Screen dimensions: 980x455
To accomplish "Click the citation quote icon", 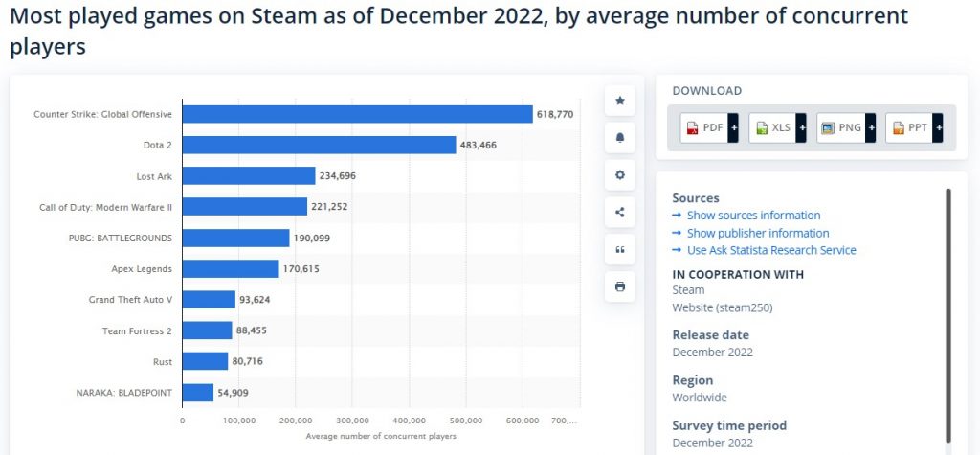I will 620,249.
